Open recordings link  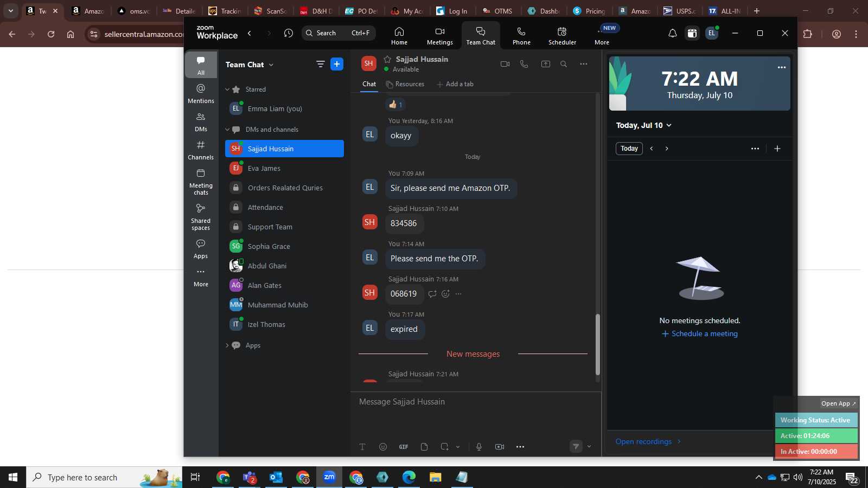click(x=648, y=441)
